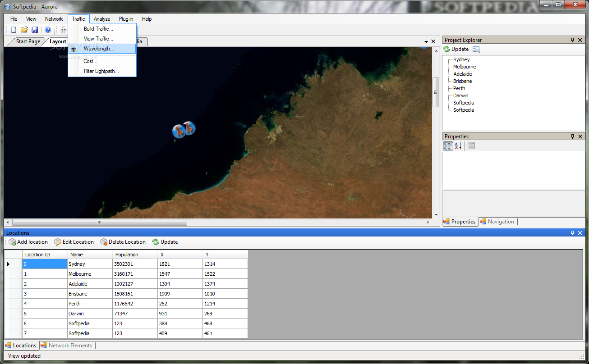
Task: Open Help via blue question mark icon
Action: [x=48, y=30]
